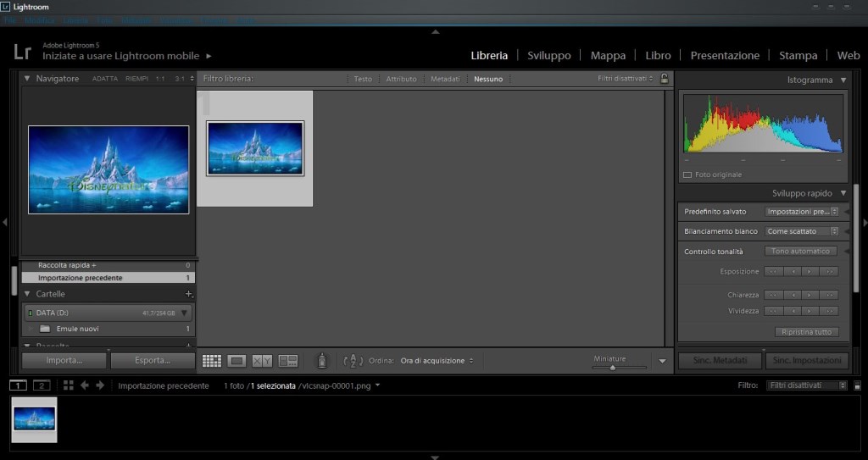Open the main window display 1
Viewport: 868px width, 460px height.
click(19, 385)
